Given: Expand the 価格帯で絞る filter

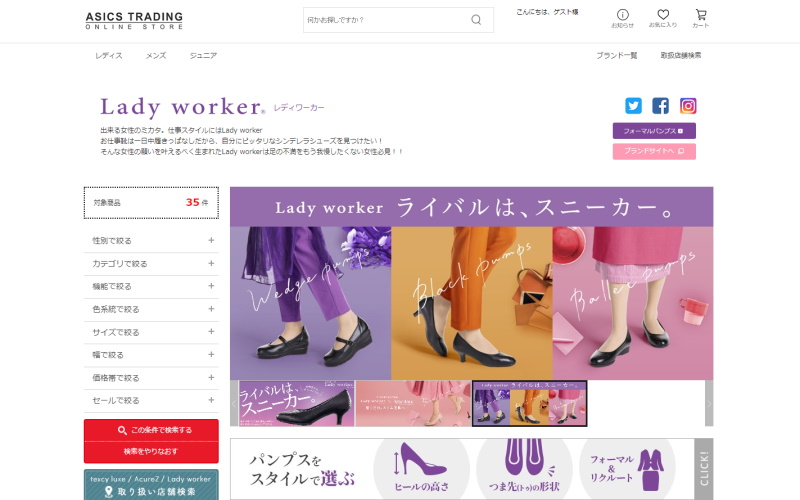Looking at the screenshot, I should 151,378.
